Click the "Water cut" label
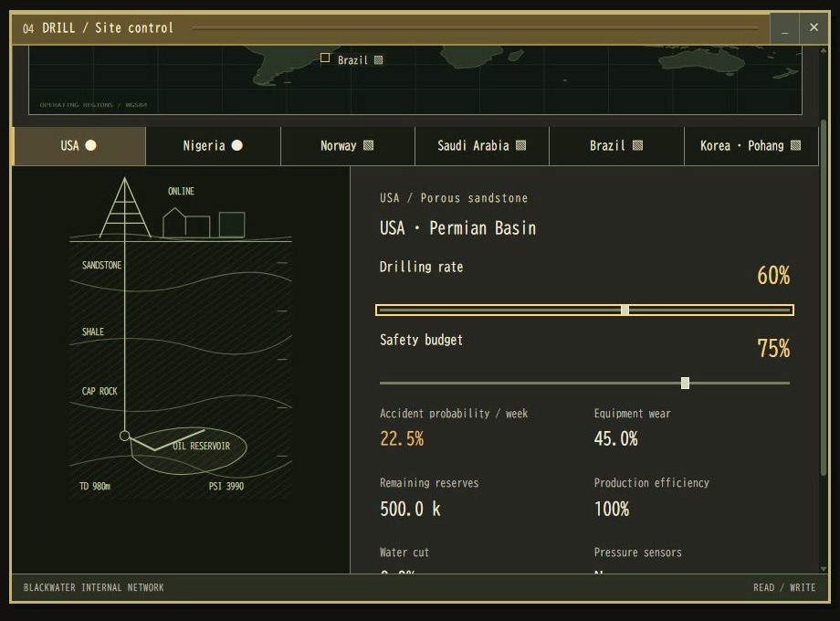The height and width of the screenshot is (621, 840). tap(404, 553)
